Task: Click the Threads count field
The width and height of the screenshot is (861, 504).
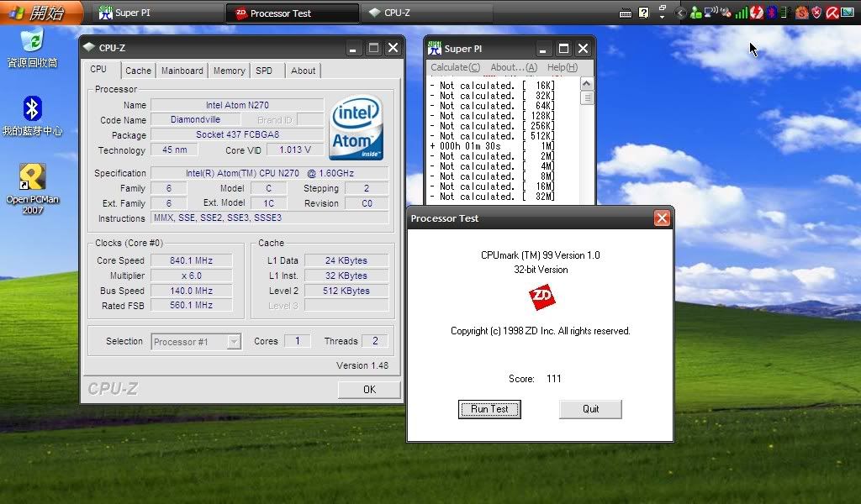Action: coord(375,341)
